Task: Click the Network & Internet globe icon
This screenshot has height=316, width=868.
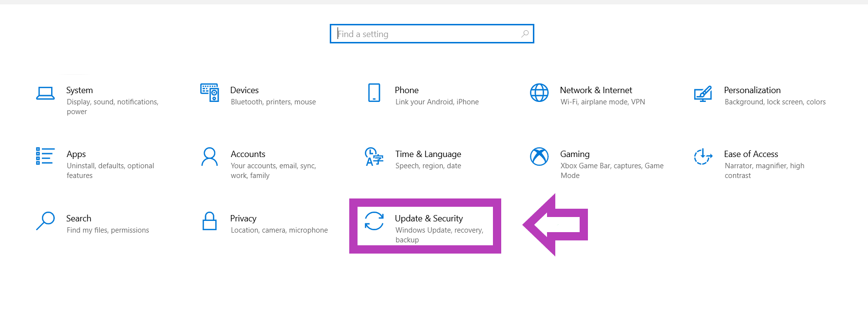Action: (539, 93)
